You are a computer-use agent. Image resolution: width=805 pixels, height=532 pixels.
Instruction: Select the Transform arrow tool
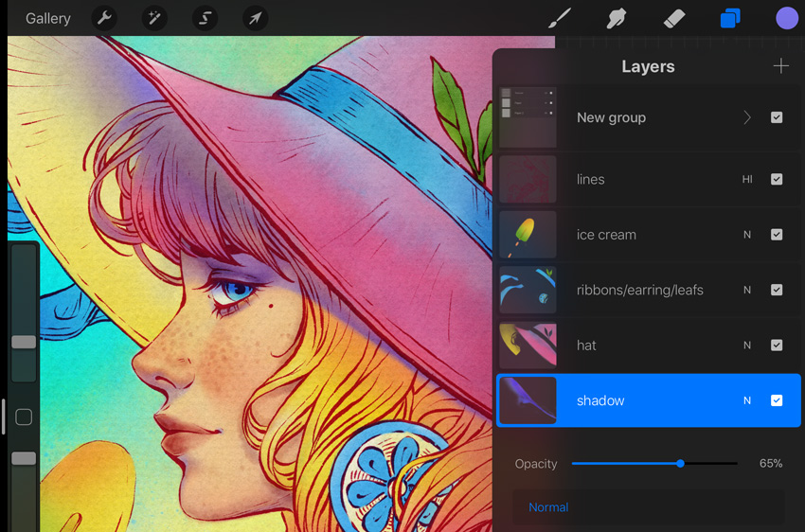(x=255, y=19)
